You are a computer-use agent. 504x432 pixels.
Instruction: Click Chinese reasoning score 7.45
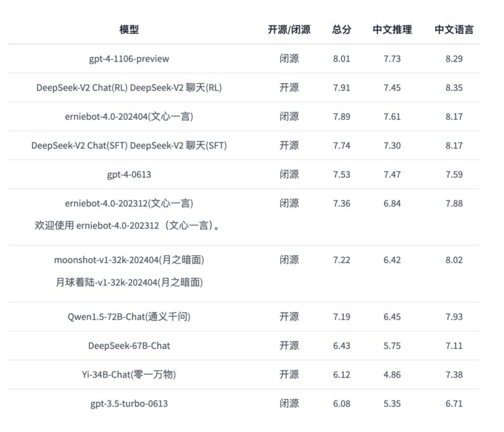coord(392,88)
